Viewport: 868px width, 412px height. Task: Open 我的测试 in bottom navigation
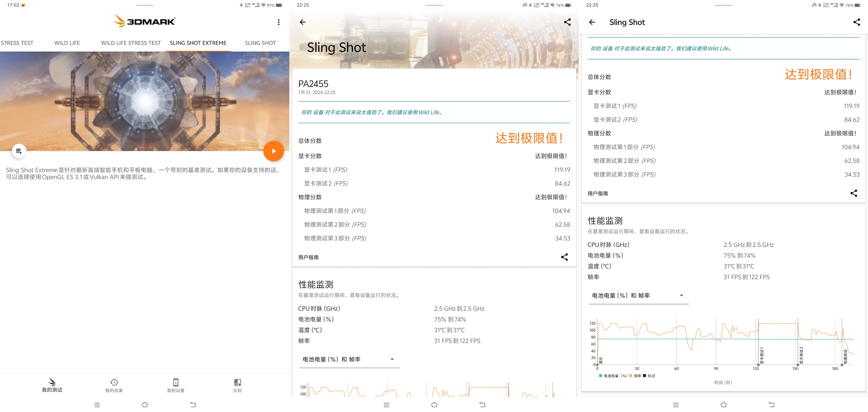pos(52,385)
